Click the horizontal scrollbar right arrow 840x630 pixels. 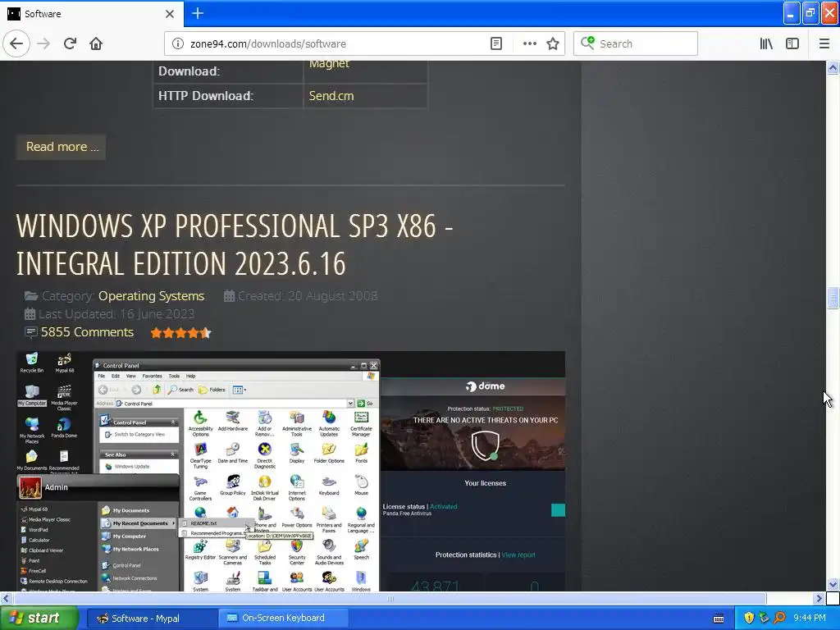point(819,598)
